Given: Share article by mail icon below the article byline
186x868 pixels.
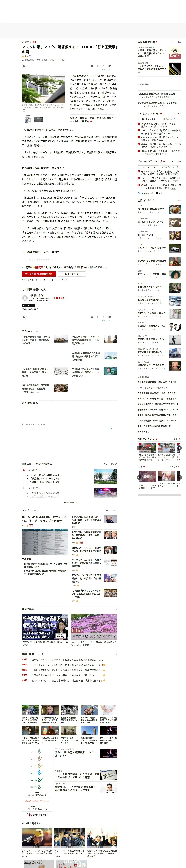Looking at the screenshot, I should point(92,66).
